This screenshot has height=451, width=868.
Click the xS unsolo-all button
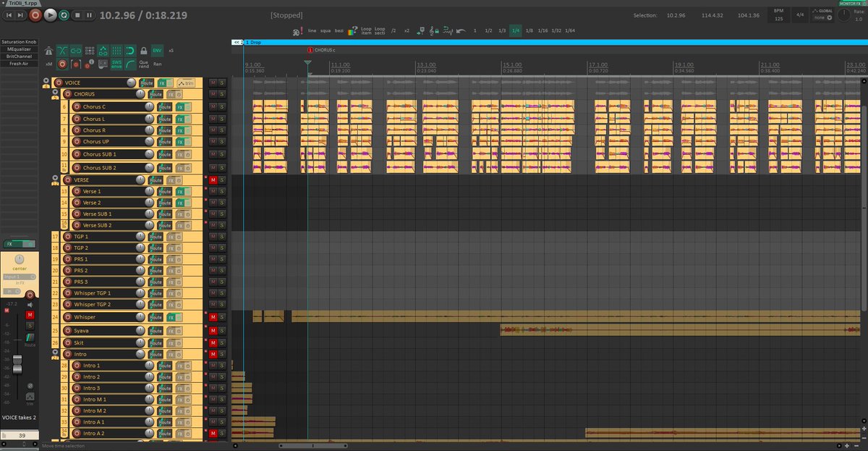click(x=171, y=51)
